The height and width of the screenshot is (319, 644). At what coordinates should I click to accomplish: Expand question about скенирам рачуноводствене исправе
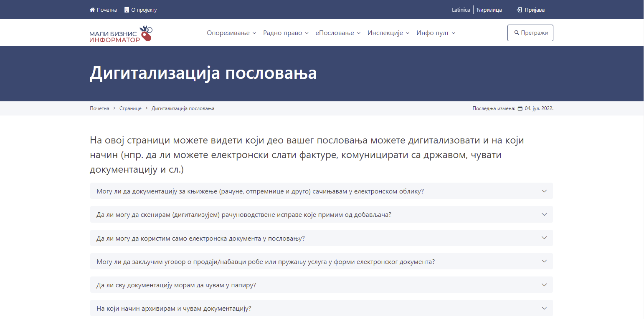(x=321, y=214)
